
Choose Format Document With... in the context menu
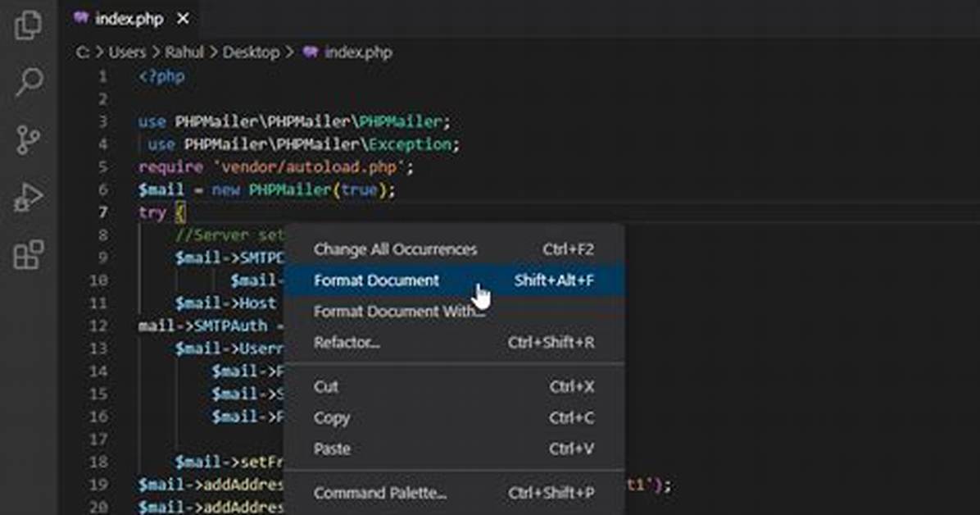(x=455, y=311)
